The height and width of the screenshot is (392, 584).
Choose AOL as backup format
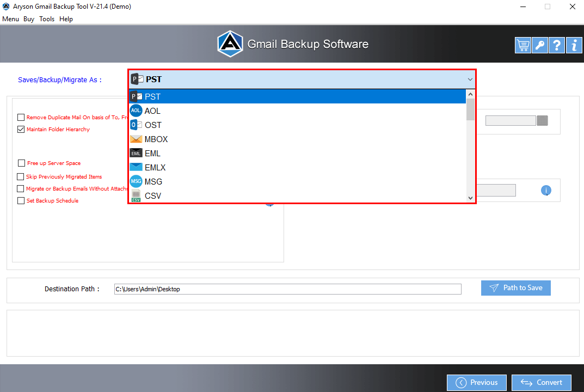pyautogui.click(x=297, y=111)
